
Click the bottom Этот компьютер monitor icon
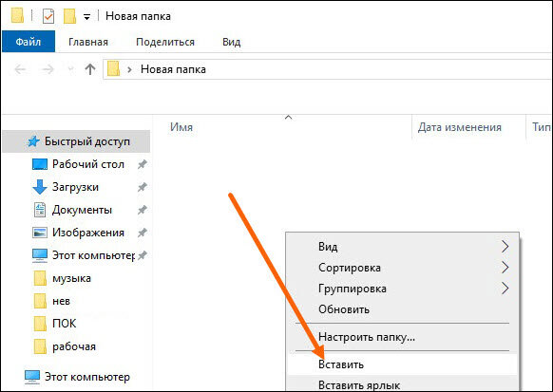click(x=32, y=377)
